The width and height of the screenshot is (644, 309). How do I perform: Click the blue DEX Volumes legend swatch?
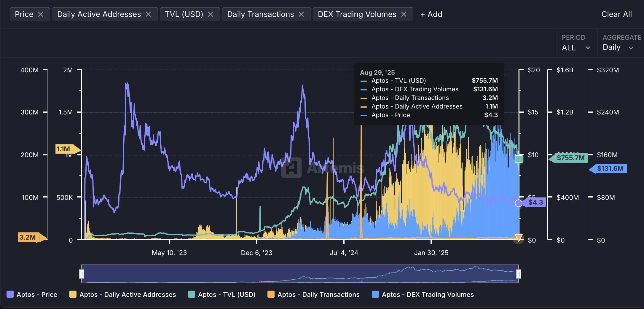click(375, 294)
